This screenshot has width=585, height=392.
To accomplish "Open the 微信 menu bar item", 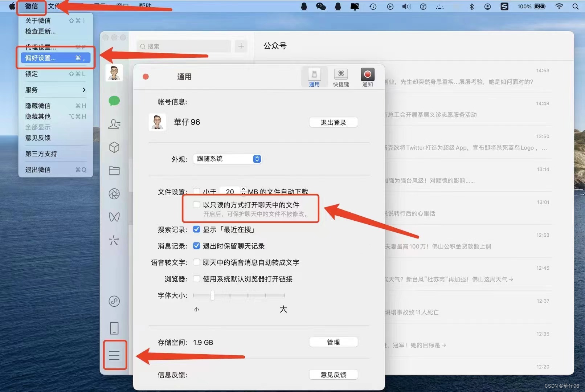I will [32, 6].
